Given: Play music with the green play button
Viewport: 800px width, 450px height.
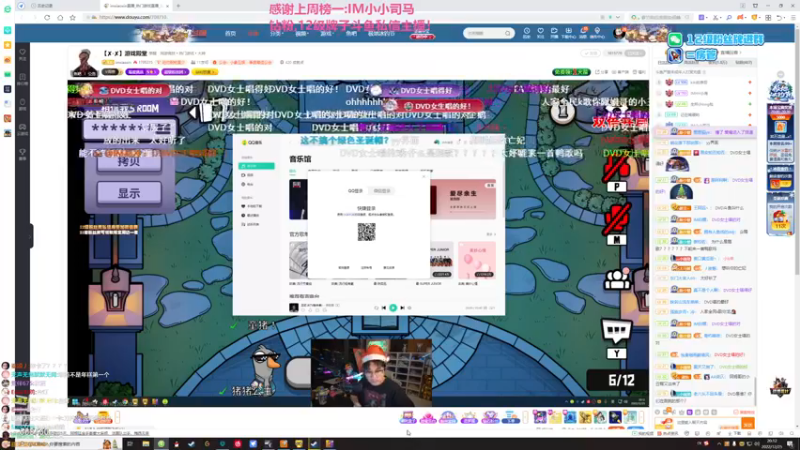Looking at the screenshot, I should 393,308.
